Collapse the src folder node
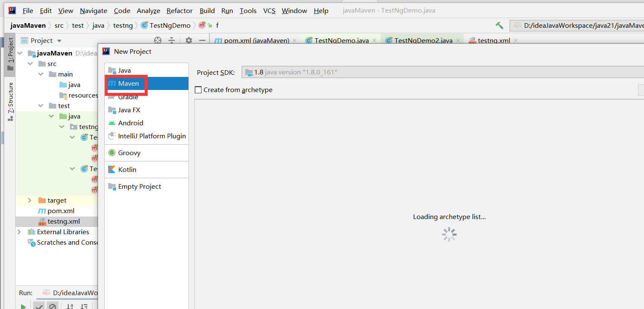The width and height of the screenshot is (644, 309). point(30,64)
